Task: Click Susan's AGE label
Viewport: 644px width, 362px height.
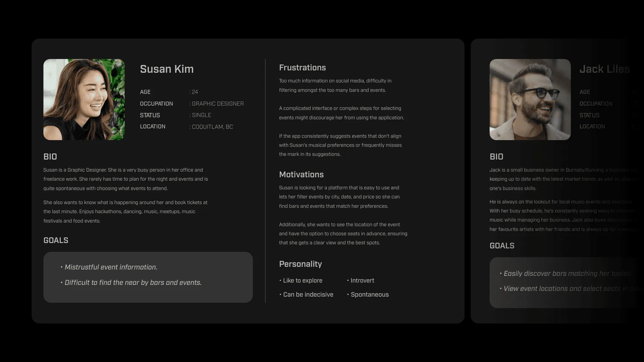Action: (145, 92)
